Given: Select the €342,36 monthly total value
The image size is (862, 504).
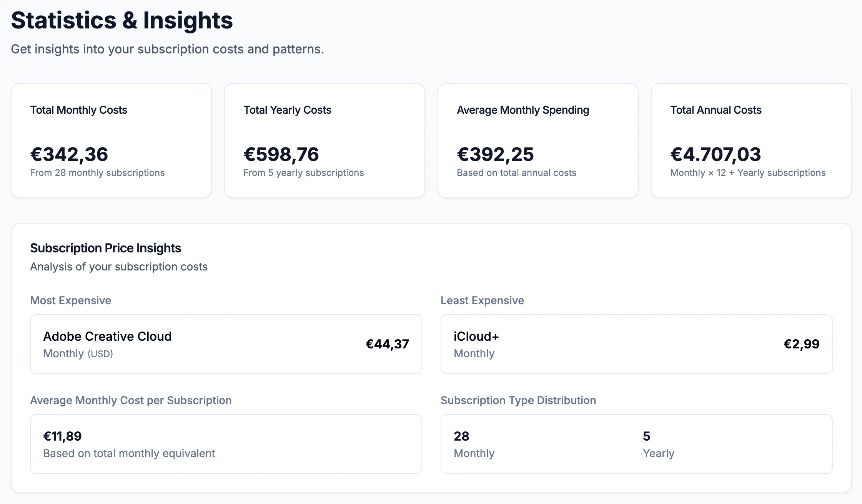Looking at the screenshot, I should point(69,154).
